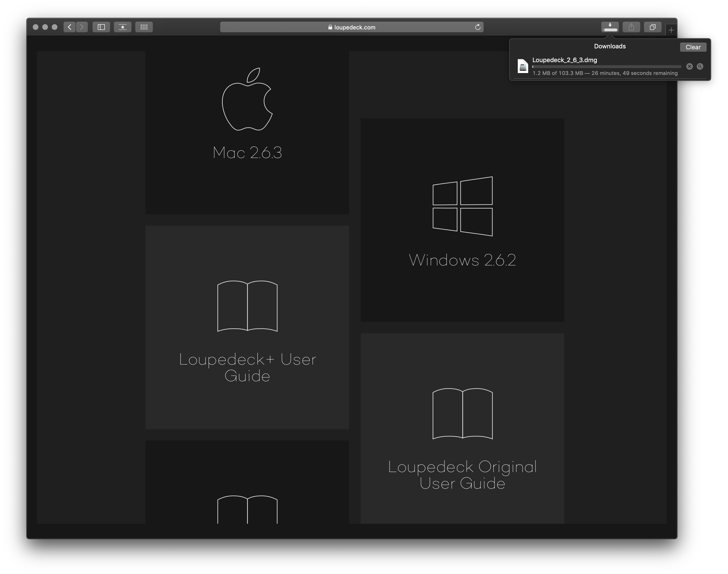
Task: Click the Loupedeck_2_6_3.dmg file icon
Action: [523, 66]
